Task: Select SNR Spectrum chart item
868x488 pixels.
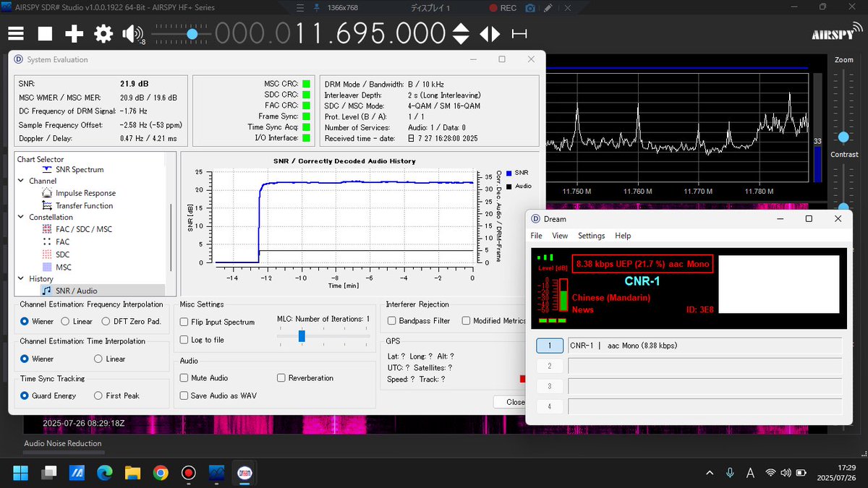Action: 79,169
